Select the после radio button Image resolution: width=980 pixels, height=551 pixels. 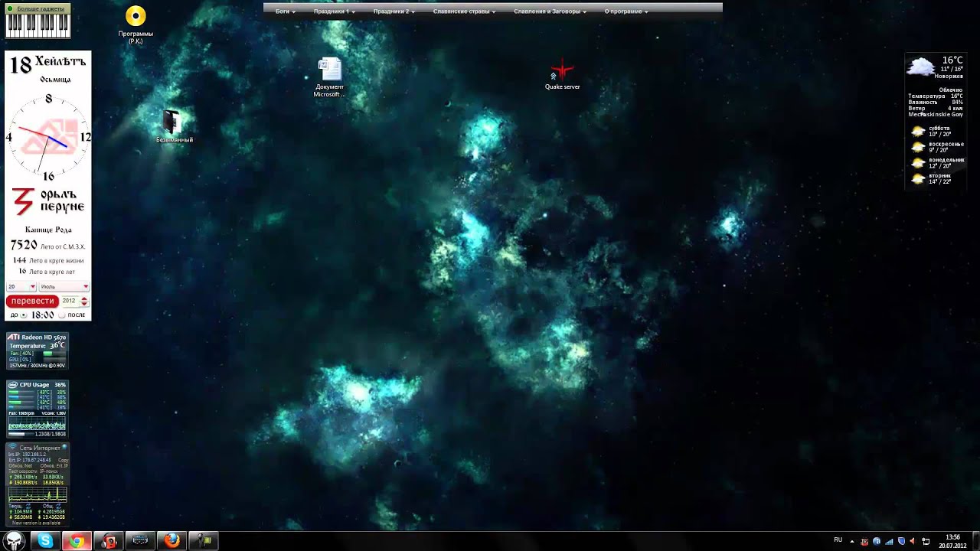[63, 315]
